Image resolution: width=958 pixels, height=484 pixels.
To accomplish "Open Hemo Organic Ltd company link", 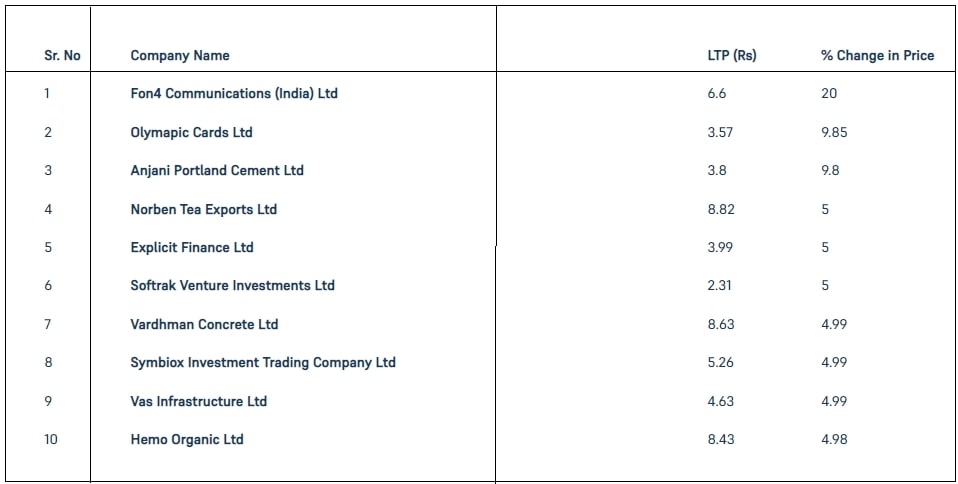I will pyautogui.click(x=187, y=439).
